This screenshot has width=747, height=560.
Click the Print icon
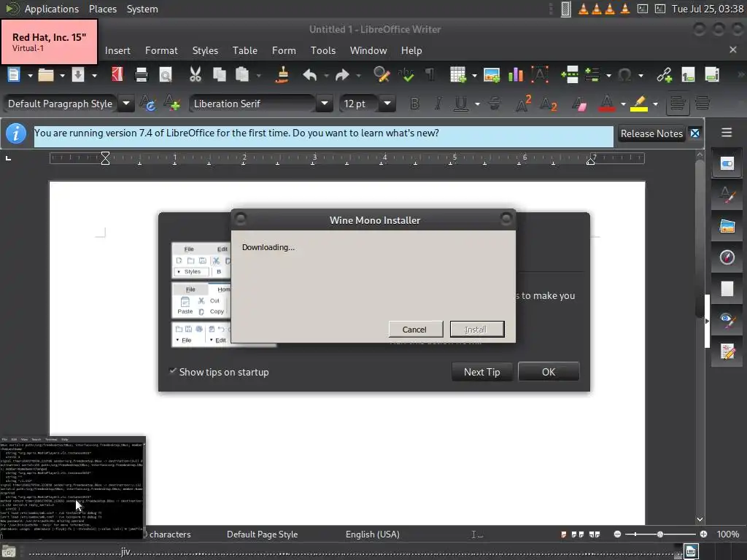pyautogui.click(x=142, y=75)
